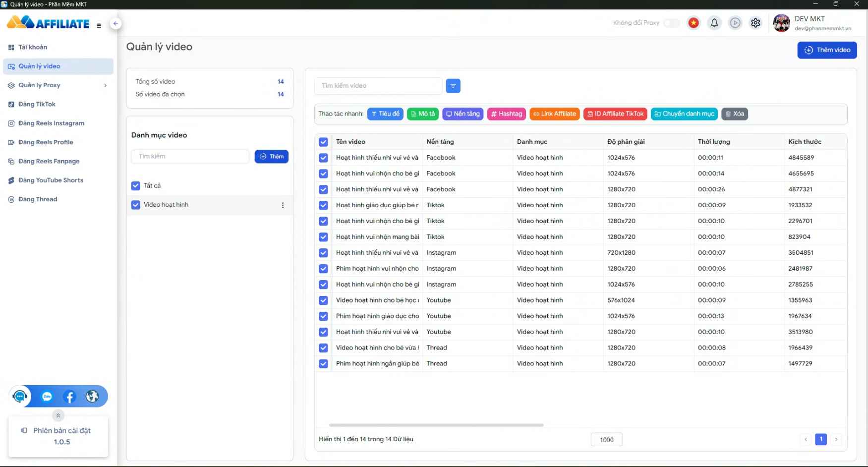This screenshot has width=868, height=467.
Task: Open Đăng TikTok in the sidebar
Action: click(x=37, y=104)
